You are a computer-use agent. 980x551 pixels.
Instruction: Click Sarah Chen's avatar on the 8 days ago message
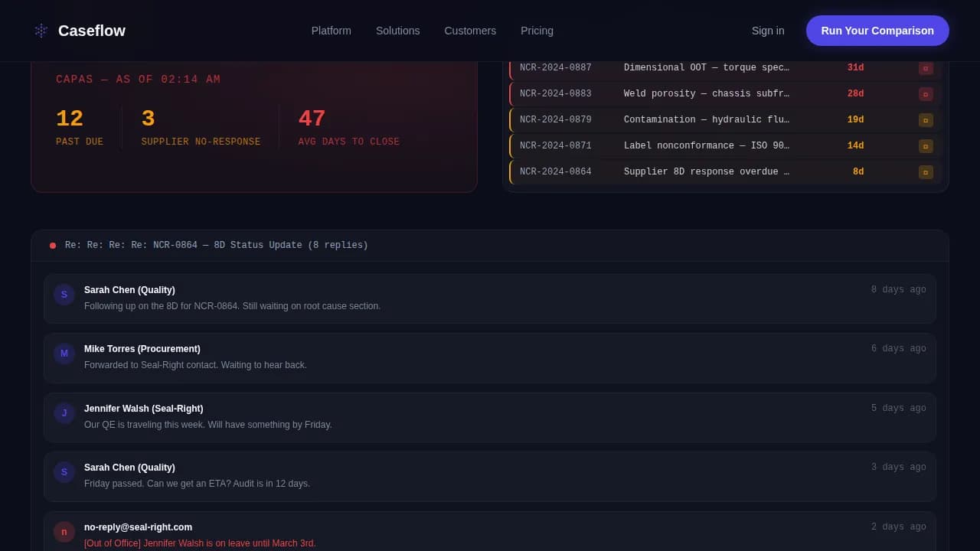[x=64, y=295]
